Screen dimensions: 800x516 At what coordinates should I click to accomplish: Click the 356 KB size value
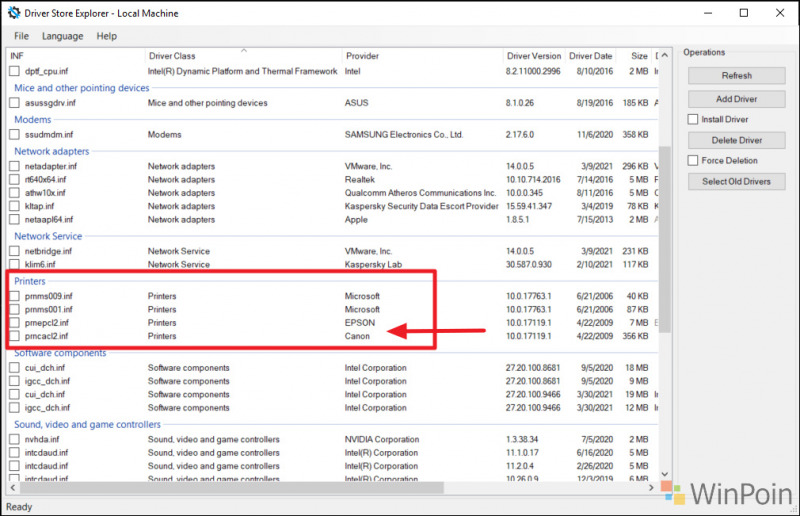pyautogui.click(x=635, y=336)
